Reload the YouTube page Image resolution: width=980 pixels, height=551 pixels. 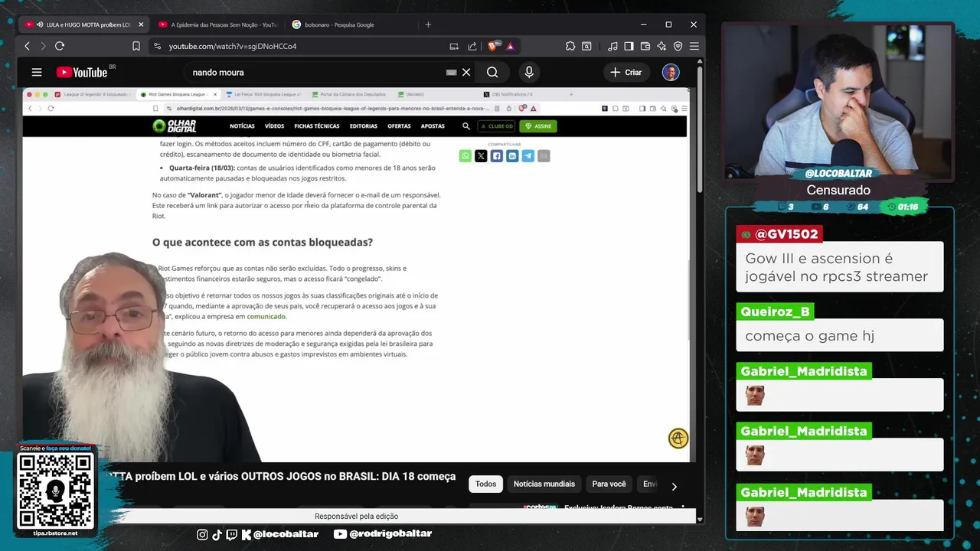pyautogui.click(x=59, y=46)
